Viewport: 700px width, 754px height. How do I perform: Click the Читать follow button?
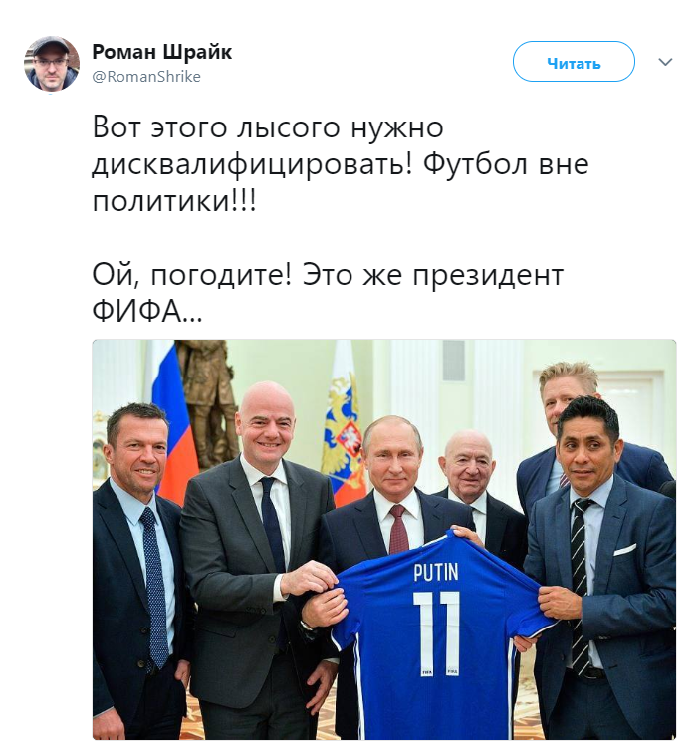tap(574, 62)
